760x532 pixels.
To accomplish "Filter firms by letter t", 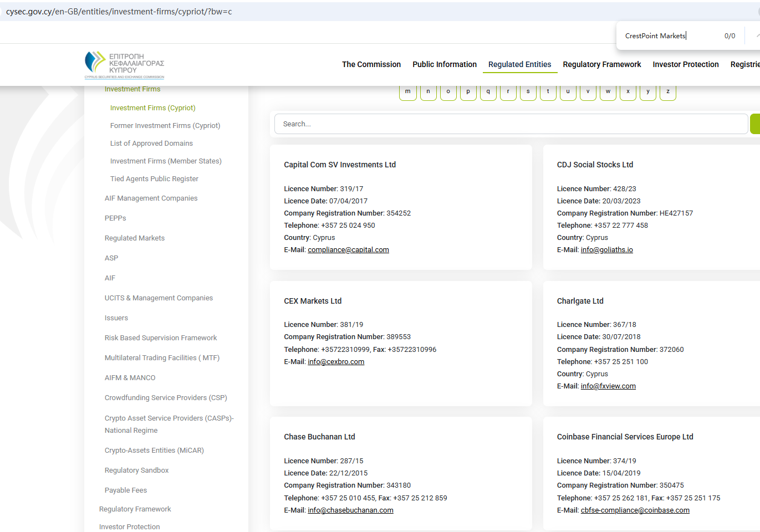I will coord(548,92).
